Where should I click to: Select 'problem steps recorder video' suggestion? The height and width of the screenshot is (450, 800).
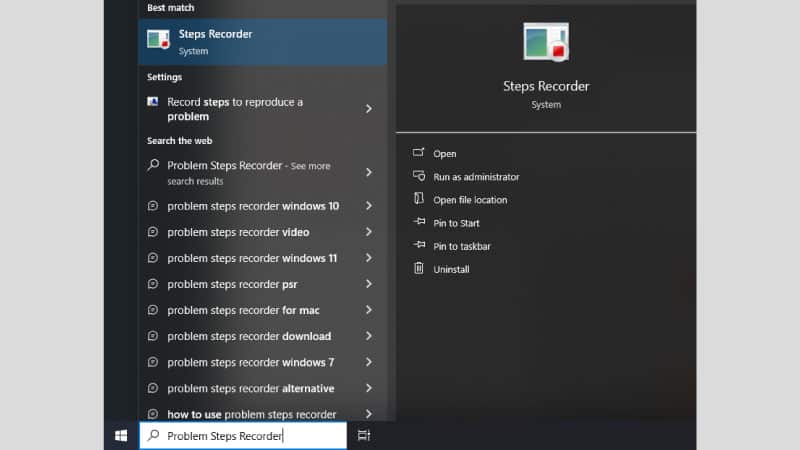262,232
